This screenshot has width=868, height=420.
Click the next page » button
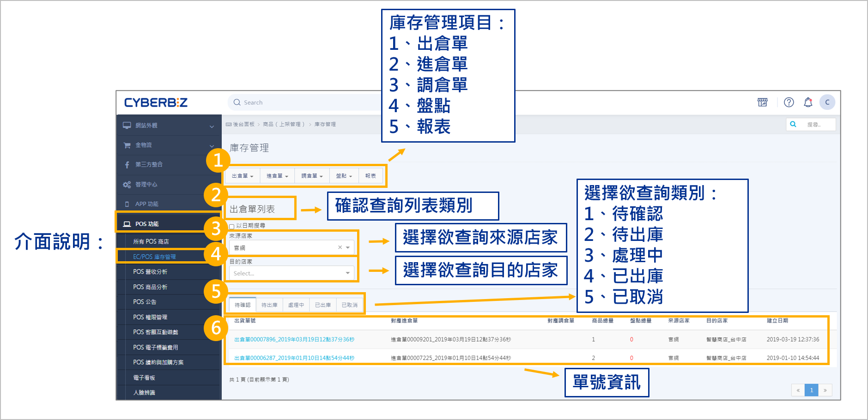click(825, 390)
